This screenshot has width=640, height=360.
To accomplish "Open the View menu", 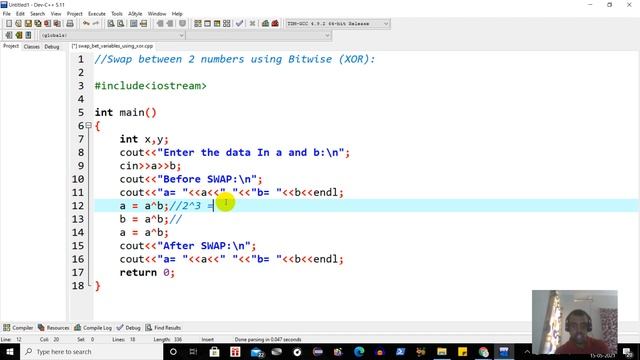I will [56, 13].
